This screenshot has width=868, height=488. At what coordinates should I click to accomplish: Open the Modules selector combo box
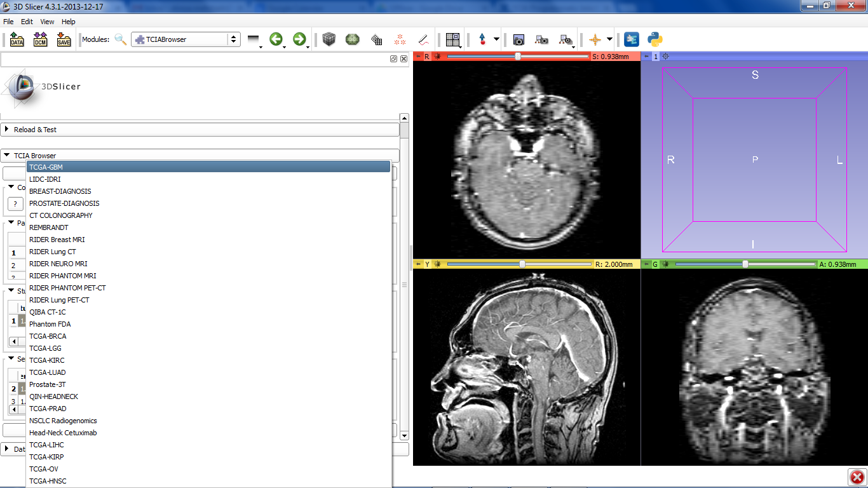[186, 39]
